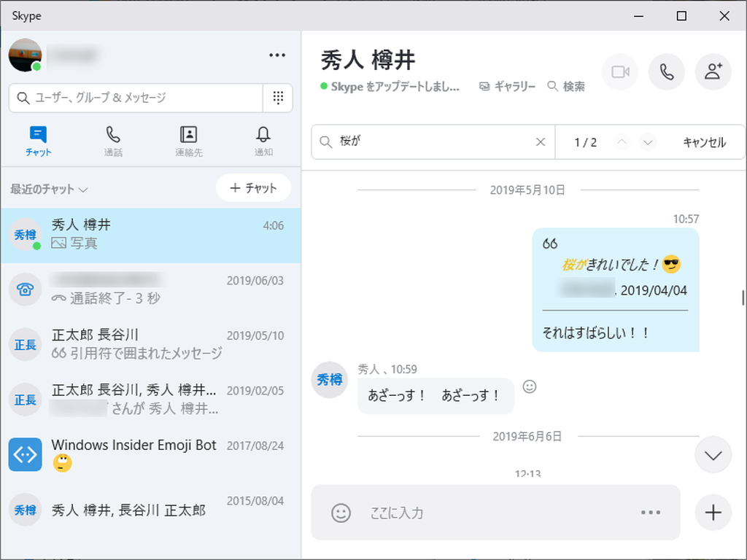Start a new chat with + チャット
Viewport: 747px width, 560px height.
[x=253, y=187]
